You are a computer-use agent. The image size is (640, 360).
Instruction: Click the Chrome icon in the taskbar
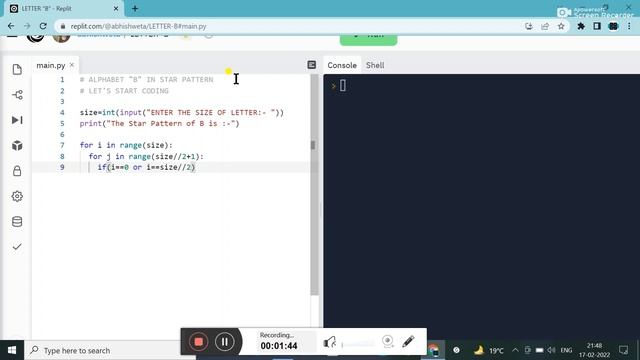pyautogui.click(x=433, y=350)
